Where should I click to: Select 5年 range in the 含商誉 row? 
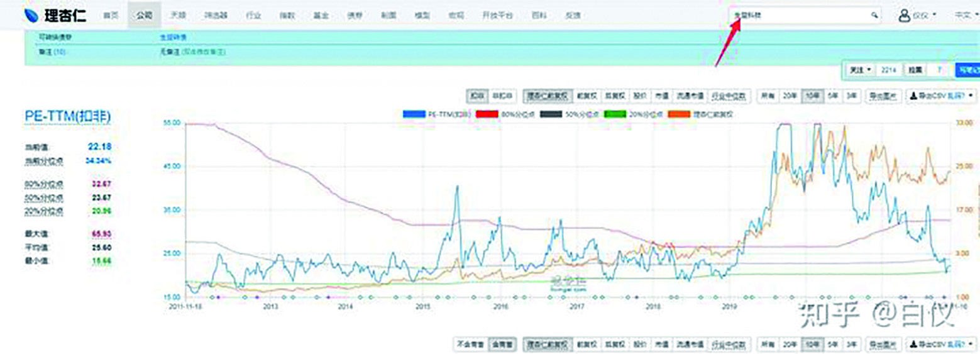click(x=832, y=345)
